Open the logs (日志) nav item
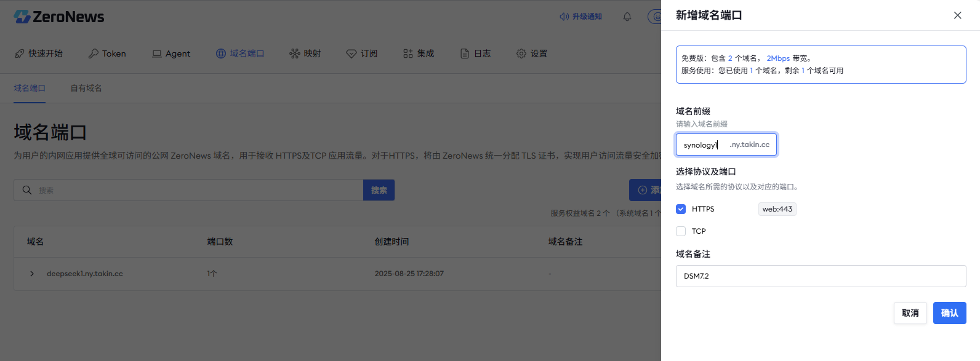 (475, 54)
